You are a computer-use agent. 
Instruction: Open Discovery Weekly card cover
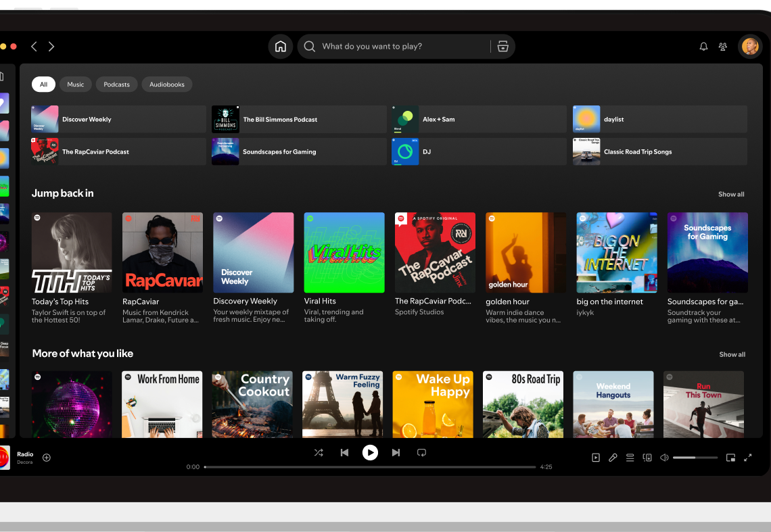[x=253, y=253]
